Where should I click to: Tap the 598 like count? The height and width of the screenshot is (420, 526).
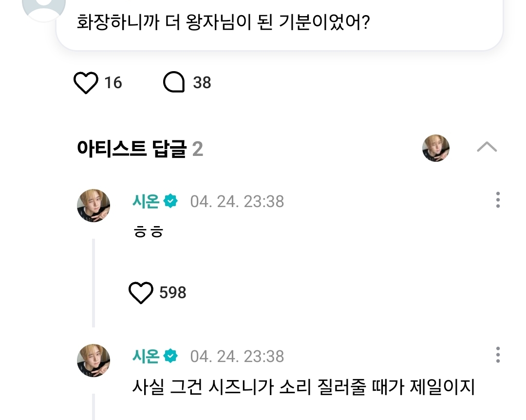click(x=172, y=293)
